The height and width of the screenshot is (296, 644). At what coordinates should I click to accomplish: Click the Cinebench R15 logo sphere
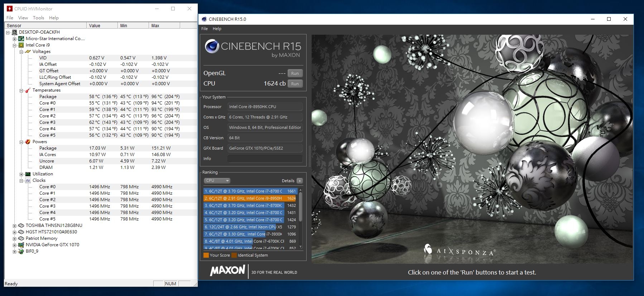click(212, 47)
